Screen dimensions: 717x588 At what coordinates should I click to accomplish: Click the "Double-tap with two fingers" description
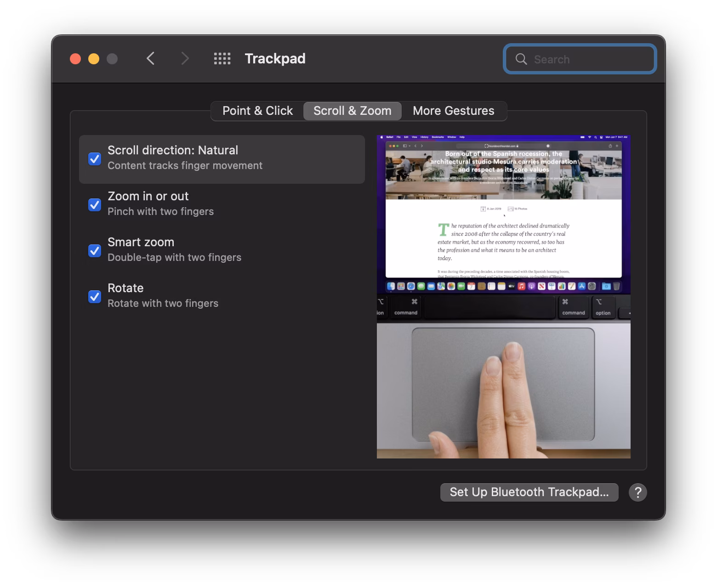tap(174, 258)
